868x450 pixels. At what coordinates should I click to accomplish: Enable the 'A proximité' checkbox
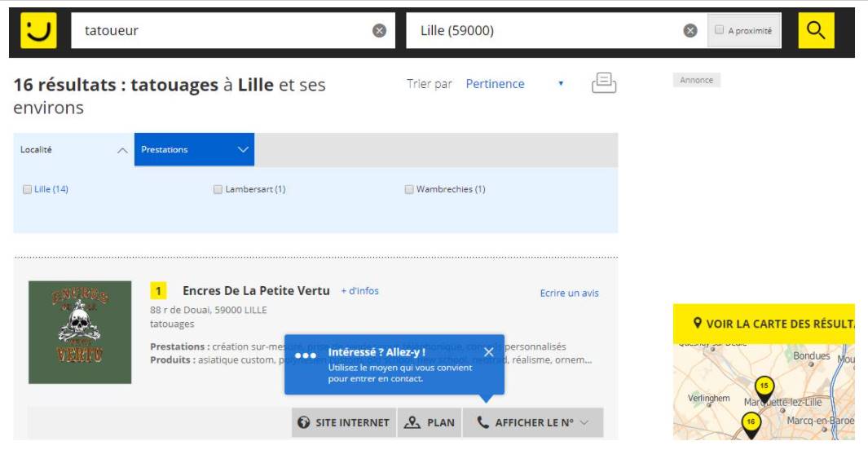click(720, 30)
